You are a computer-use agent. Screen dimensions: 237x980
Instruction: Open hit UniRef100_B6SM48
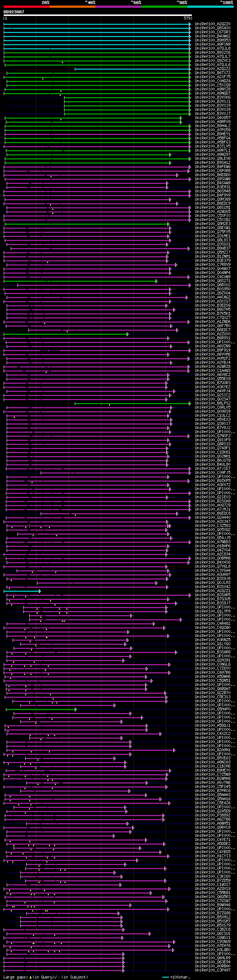point(213,191)
